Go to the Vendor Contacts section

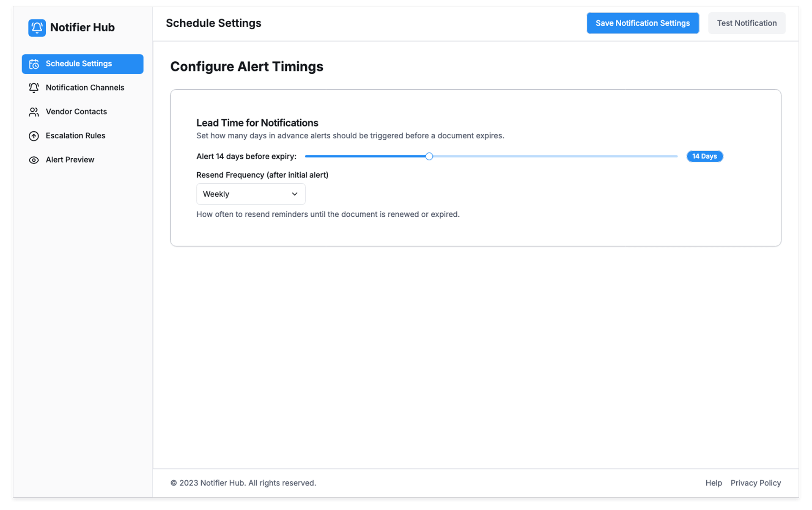coord(76,112)
